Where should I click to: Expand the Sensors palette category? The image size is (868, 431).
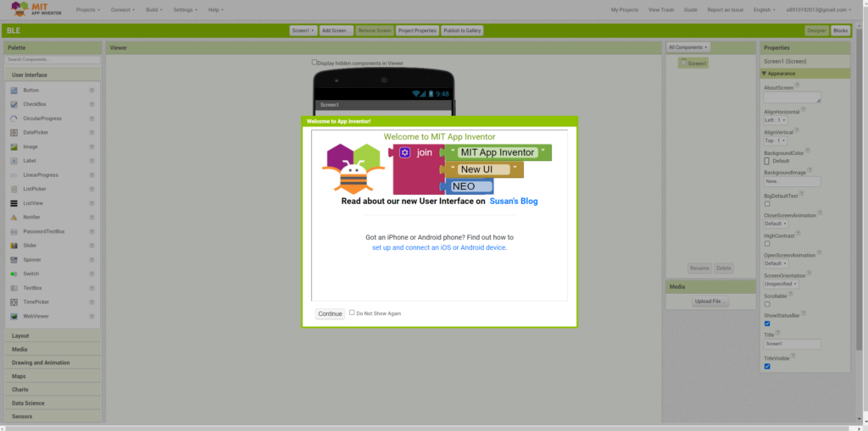pyautogui.click(x=53, y=417)
